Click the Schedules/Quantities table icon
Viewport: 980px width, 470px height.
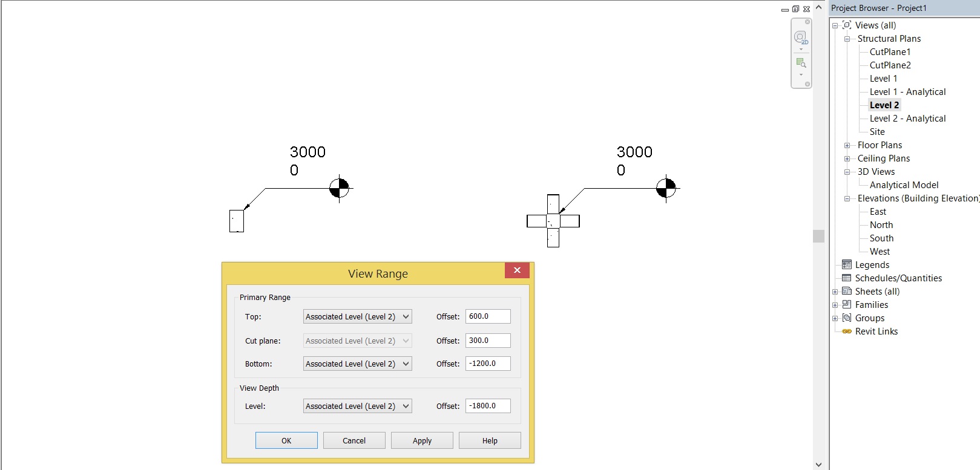coord(847,278)
